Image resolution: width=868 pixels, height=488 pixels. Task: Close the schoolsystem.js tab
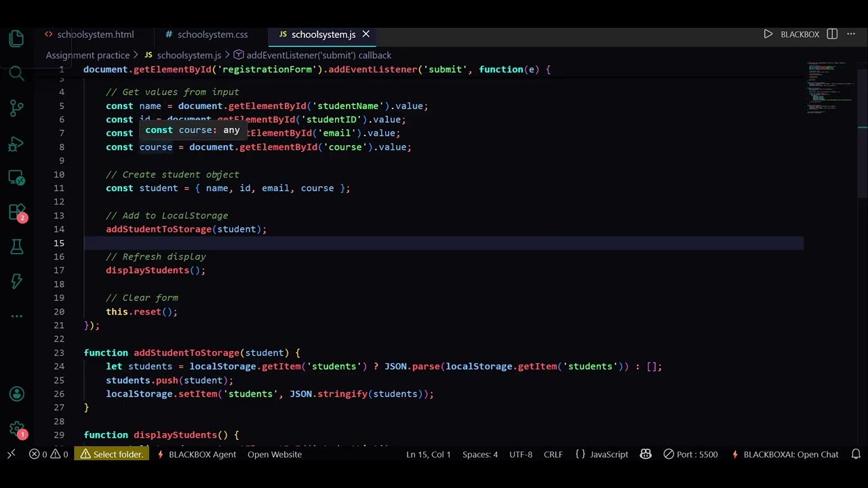pos(366,34)
